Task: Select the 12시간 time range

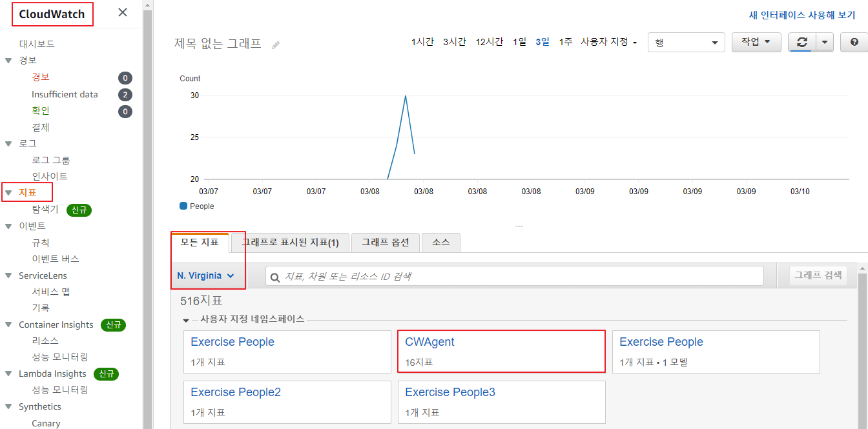Action: tap(490, 42)
